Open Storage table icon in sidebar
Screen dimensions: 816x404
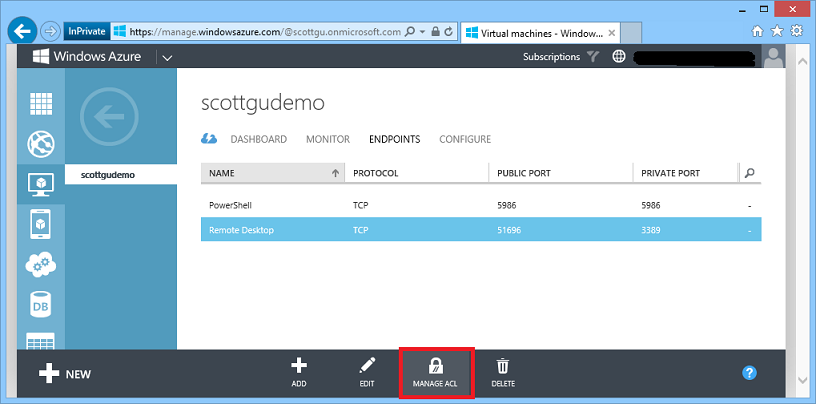pyautogui.click(x=41, y=342)
